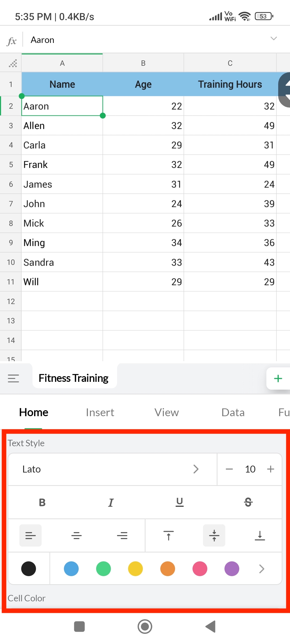Toggle italic text style
This screenshot has height=644, width=290.
coord(111,502)
